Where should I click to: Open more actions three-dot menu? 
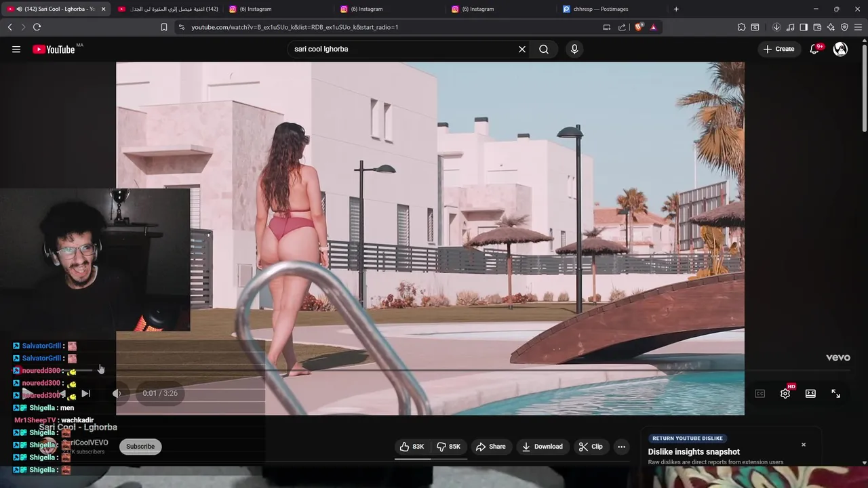click(621, 447)
